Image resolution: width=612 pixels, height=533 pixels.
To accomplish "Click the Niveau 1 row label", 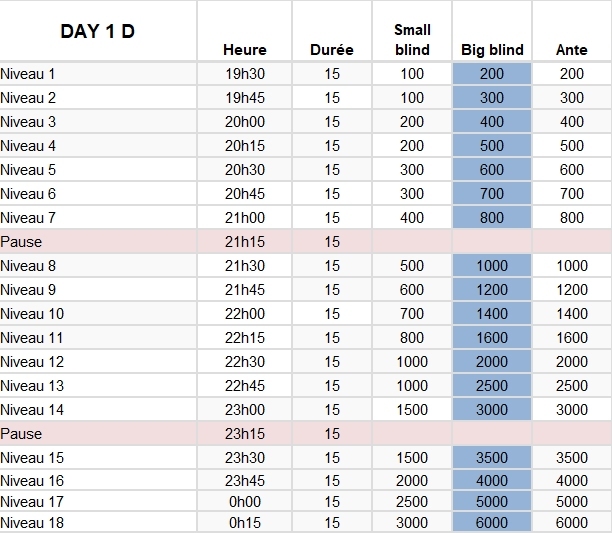I will [28, 74].
